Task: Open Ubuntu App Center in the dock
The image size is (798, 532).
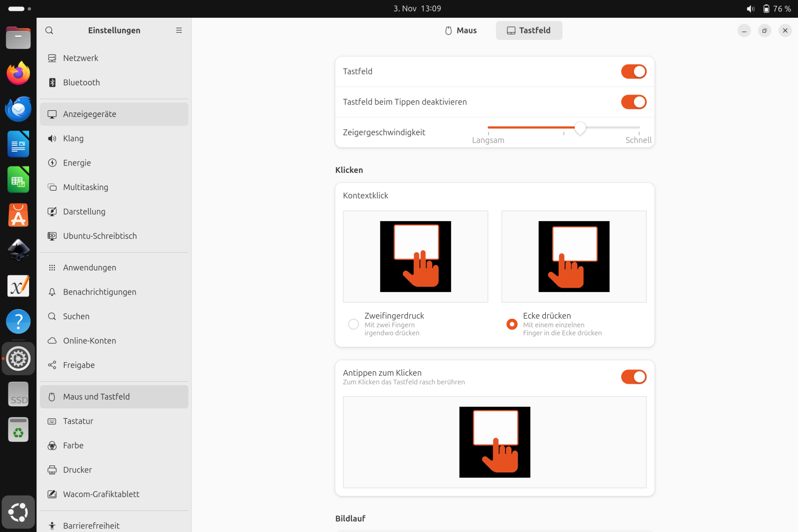Action: (x=18, y=215)
